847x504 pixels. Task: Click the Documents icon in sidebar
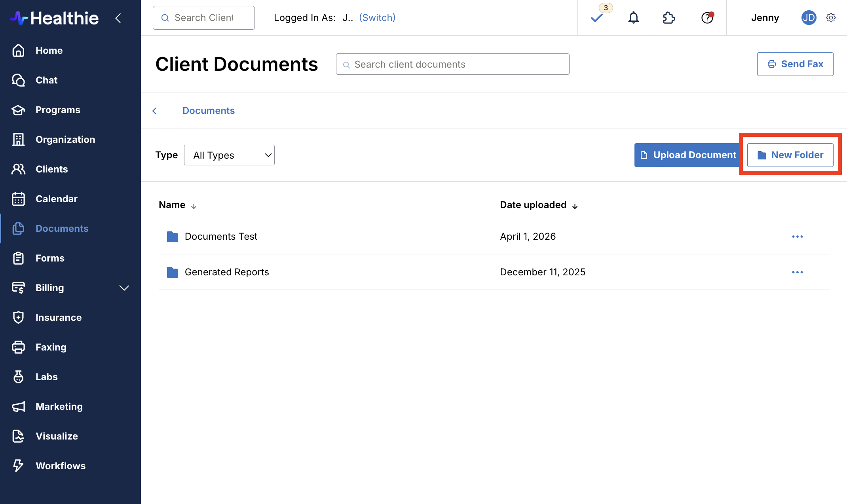coord(18,228)
